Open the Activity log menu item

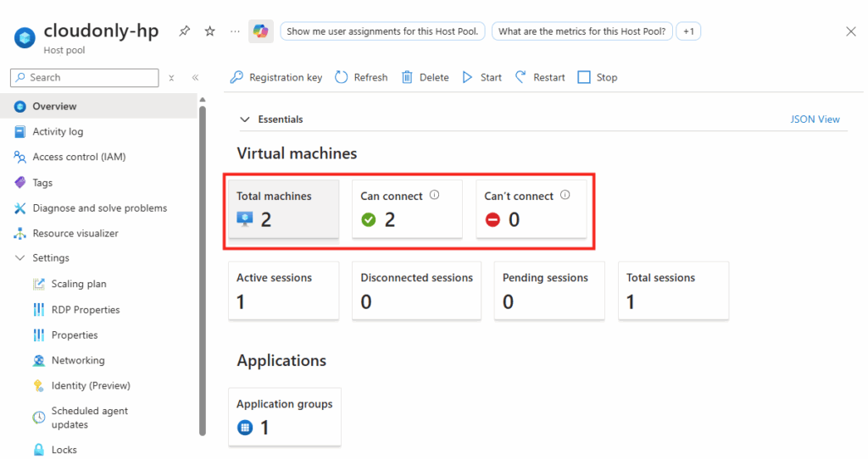tap(58, 131)
